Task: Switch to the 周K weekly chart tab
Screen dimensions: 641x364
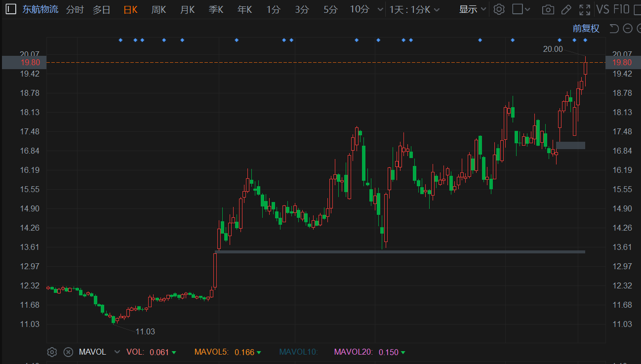Action: click(159, 9)
